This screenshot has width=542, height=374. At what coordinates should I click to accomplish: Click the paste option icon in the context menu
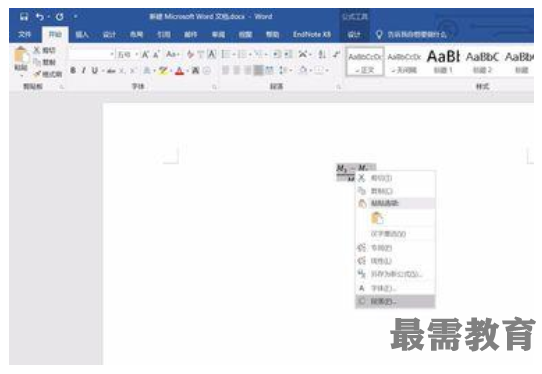click(x=377, y=218)
